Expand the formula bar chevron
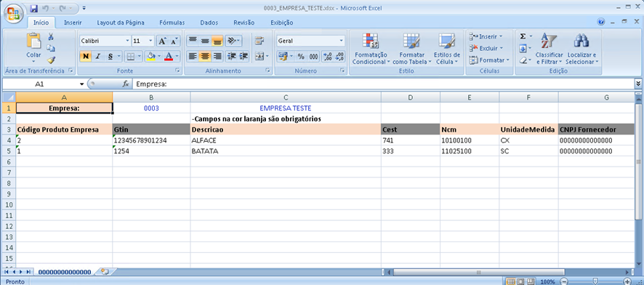The height and width of the screenshot is (285, 644). click(638, 84)
